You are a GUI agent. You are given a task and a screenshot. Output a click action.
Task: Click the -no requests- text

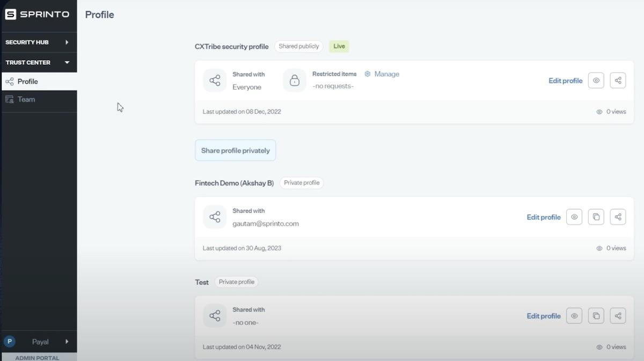(333, 86)
